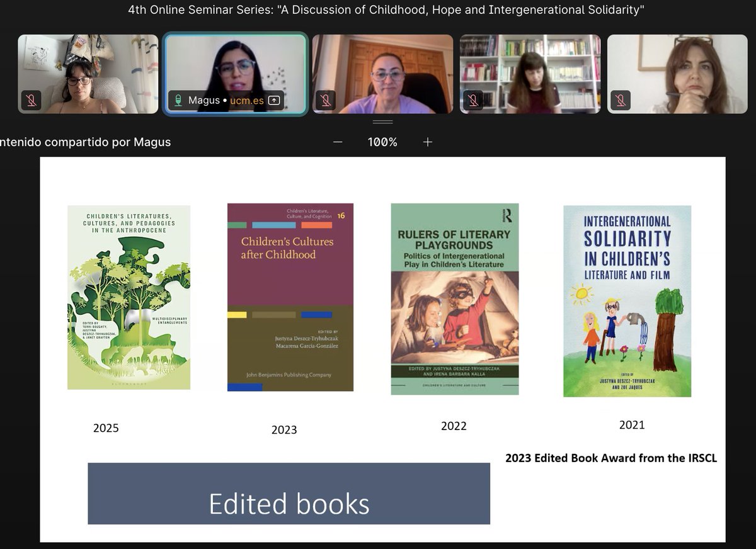Click the drag handle below the video strip
Image resolution: width=756 pixels, height=549 pixels.
(x=382, y=122)
